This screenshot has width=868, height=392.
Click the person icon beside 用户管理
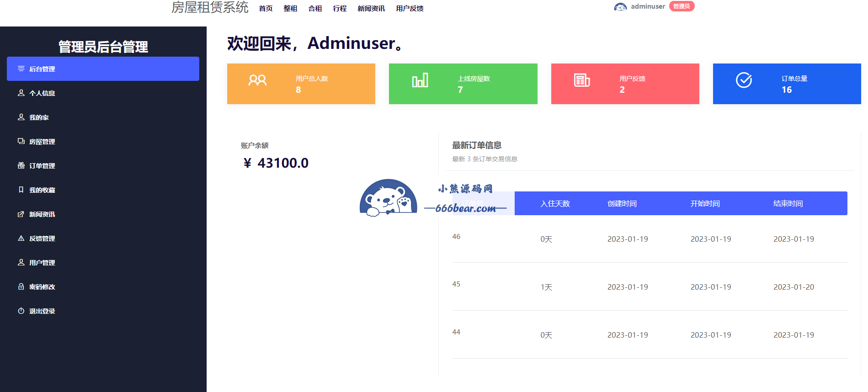point(21,262)
